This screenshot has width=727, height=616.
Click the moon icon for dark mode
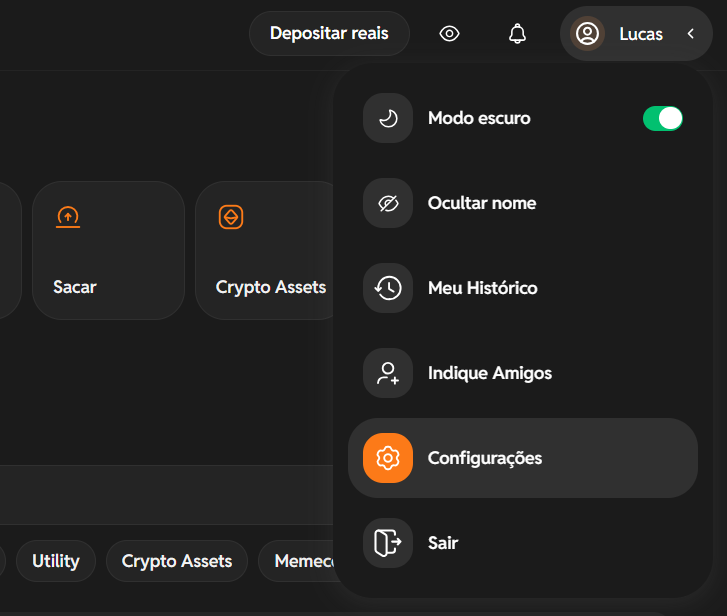[388, 118]
